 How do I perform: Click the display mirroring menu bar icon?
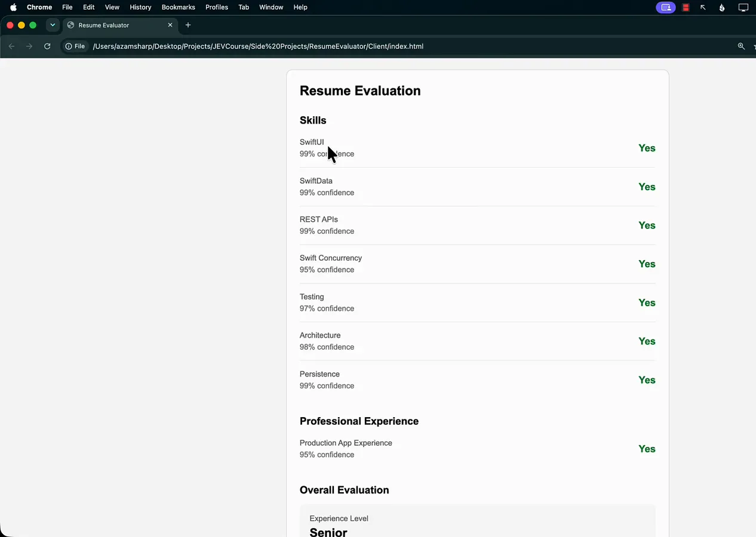pos(743,7)
